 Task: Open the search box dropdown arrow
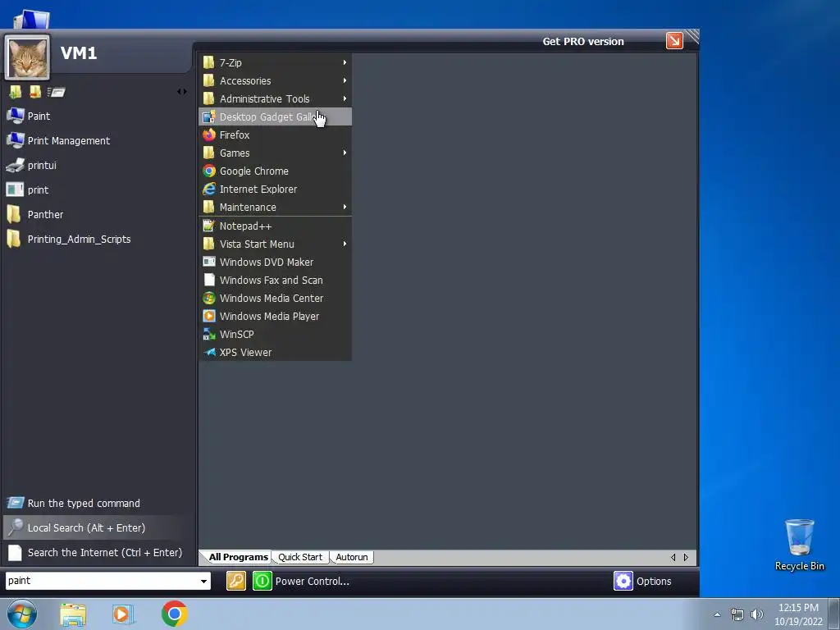pyautogui.click(x=203, y=581)
